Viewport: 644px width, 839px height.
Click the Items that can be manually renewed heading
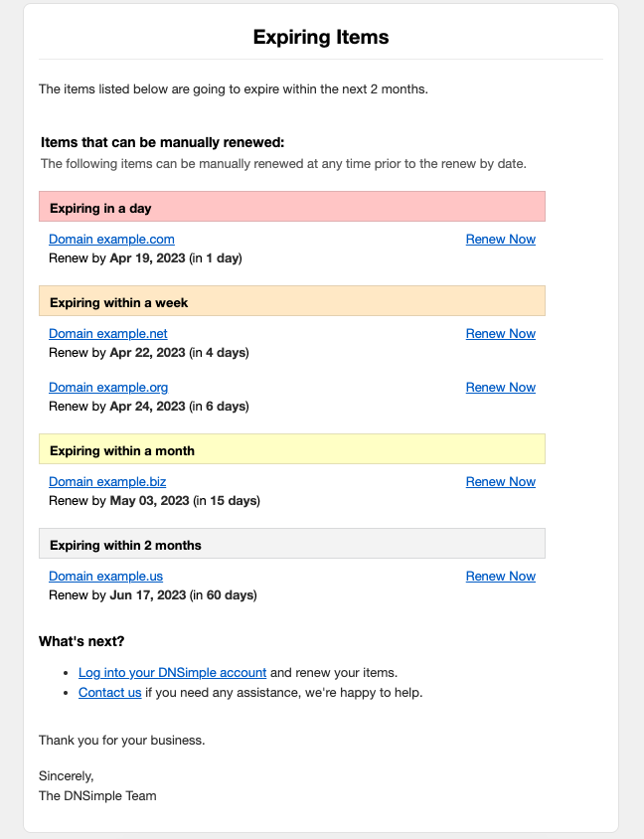click(x=163, y=143)
